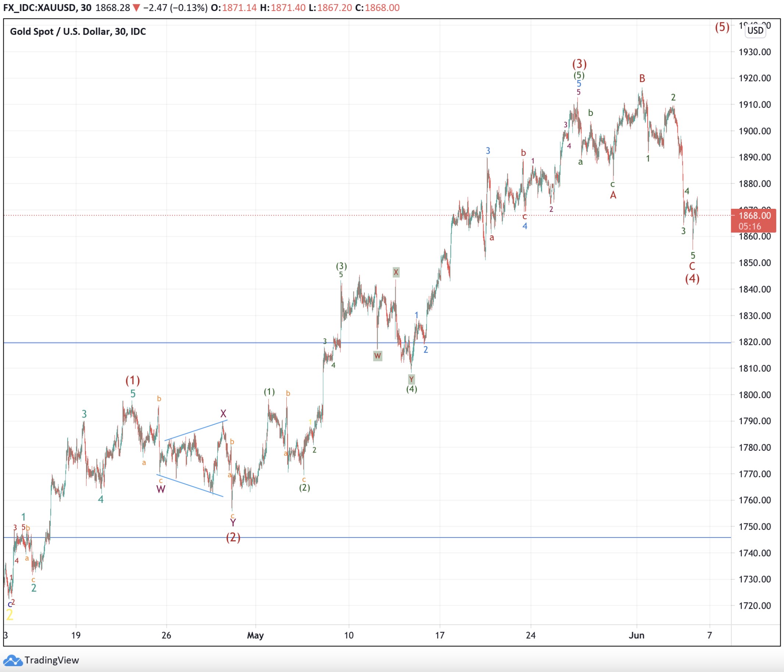
Task: Click the red down-triangle price change indicator
Action: pos(136,8)
